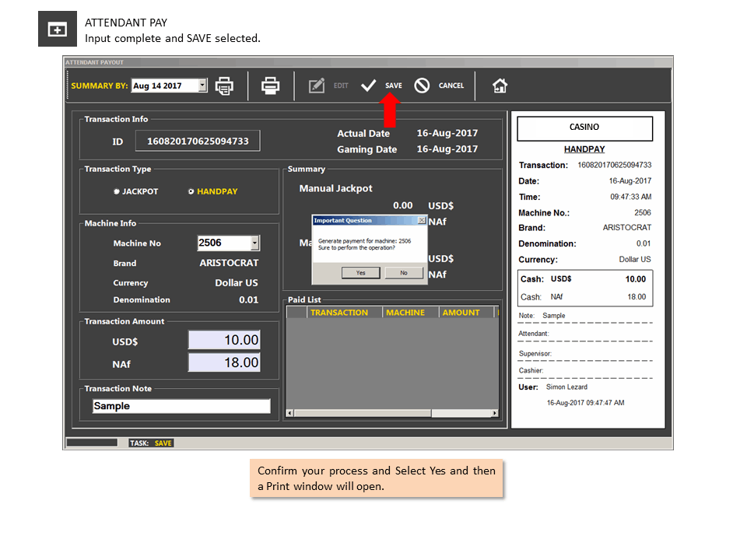
Task: Click the Gaming Date value '16-Aug-2017'
Action: pyautogui.click(x=447, y=149)
